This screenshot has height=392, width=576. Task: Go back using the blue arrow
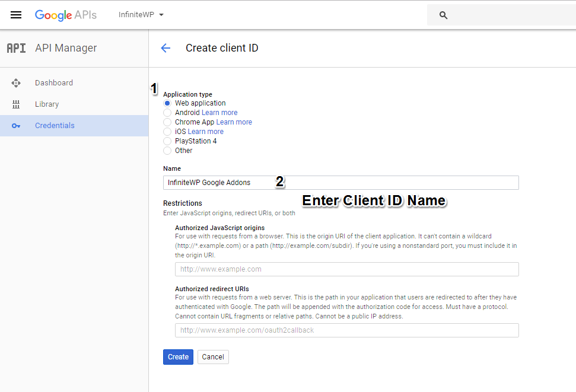[x=166, y=48]
